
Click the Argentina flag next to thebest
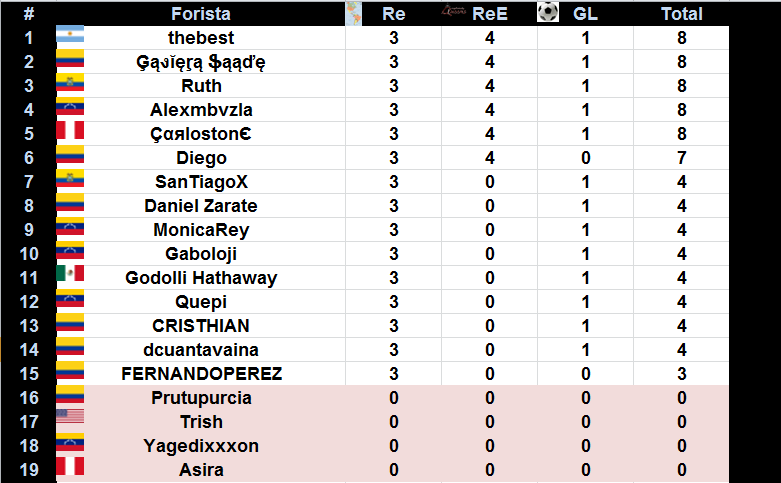point(70,37)
